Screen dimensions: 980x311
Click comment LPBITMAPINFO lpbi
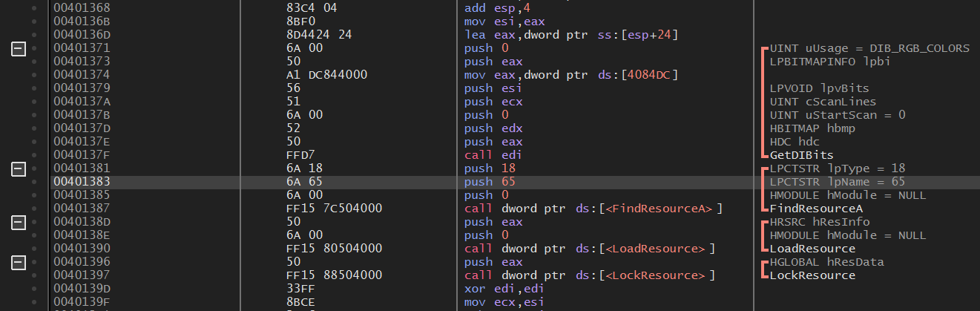pyautogui.click(x=829, y=62)
